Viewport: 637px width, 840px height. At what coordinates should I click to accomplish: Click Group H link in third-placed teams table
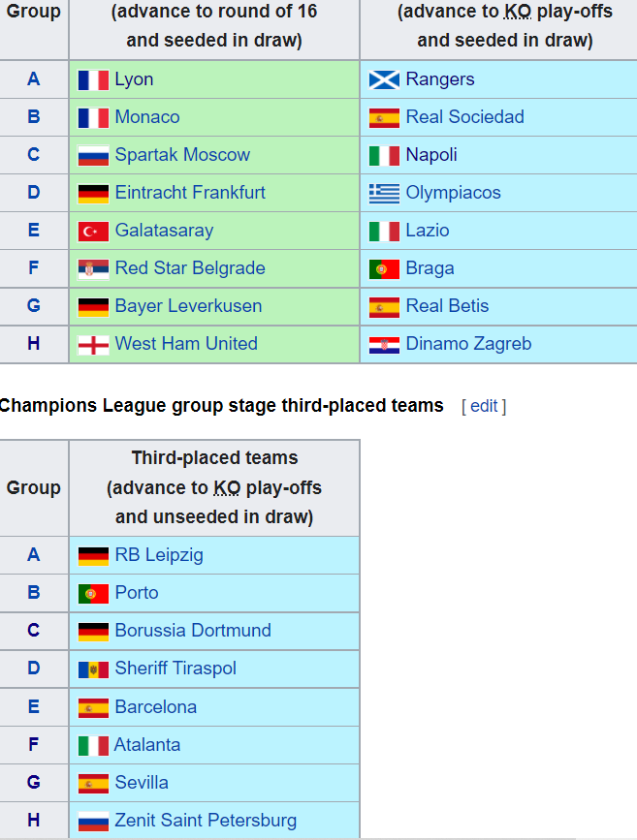pyautogui.click(x=34, y=821)
